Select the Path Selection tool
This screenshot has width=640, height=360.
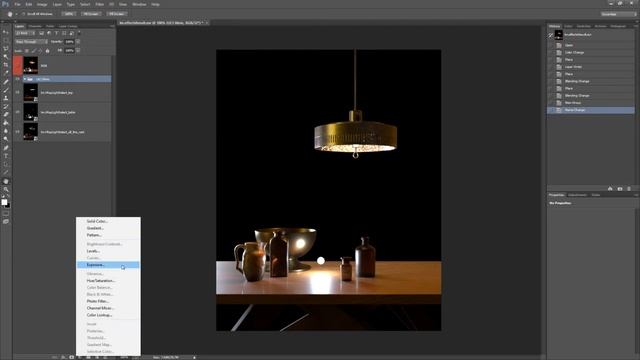click(x=6, y=164)
